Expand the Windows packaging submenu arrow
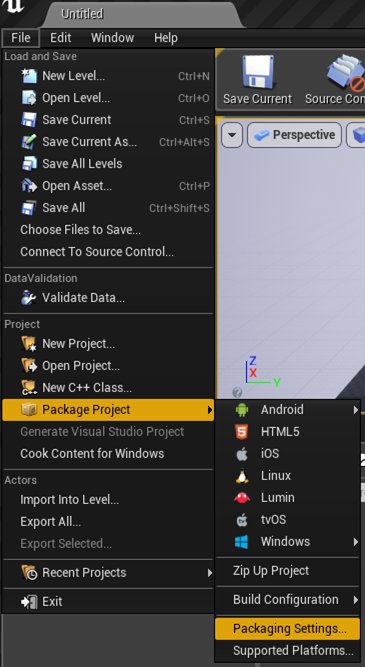 click(355, 542)
